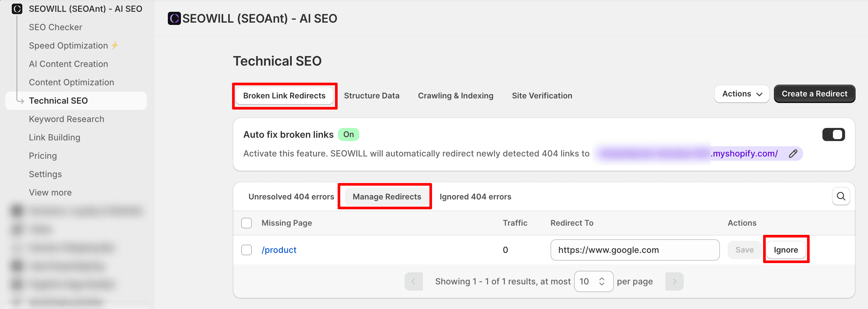Open the Actions dropdown menu
Viewport: 868px width, 309px height.
(742, 94)
